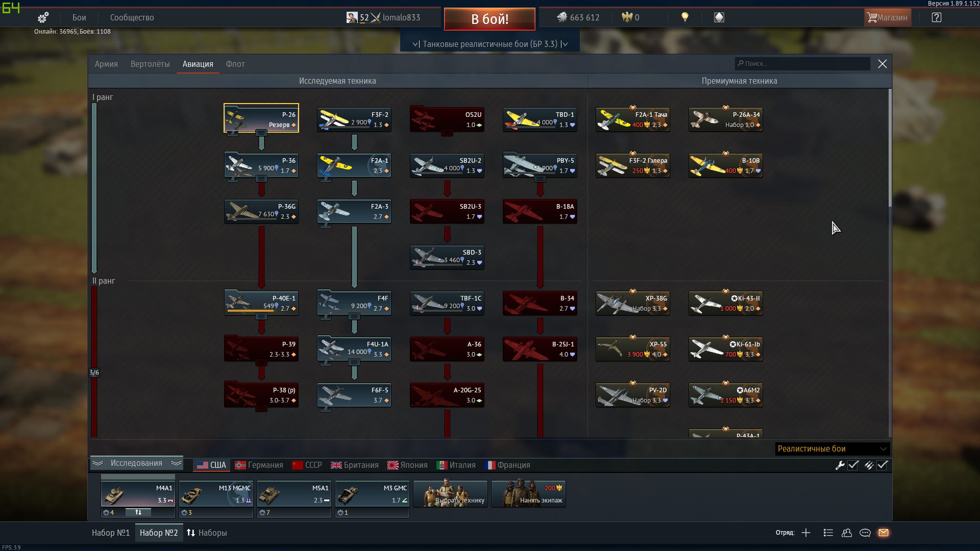
Task: Click Нанять экипаж hire crew button
Action: 528,494
